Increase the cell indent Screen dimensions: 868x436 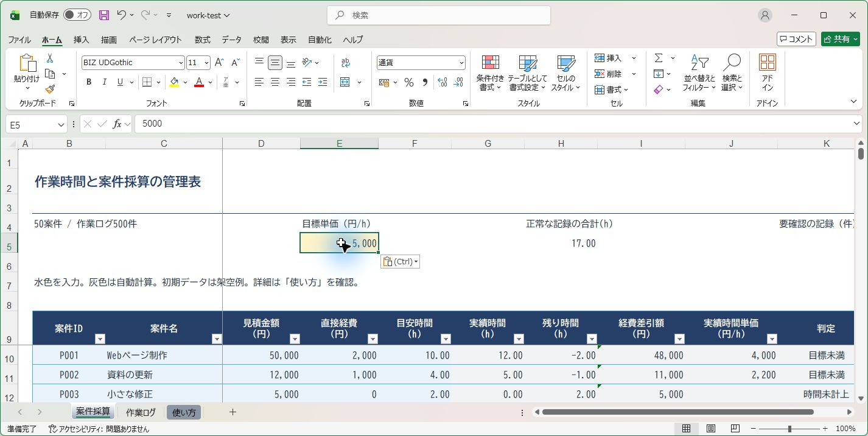tap(323, 82)
